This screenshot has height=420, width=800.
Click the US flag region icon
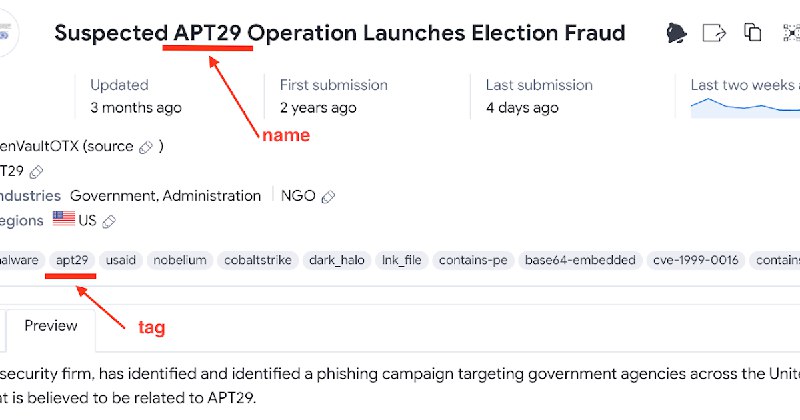point(64,218)
